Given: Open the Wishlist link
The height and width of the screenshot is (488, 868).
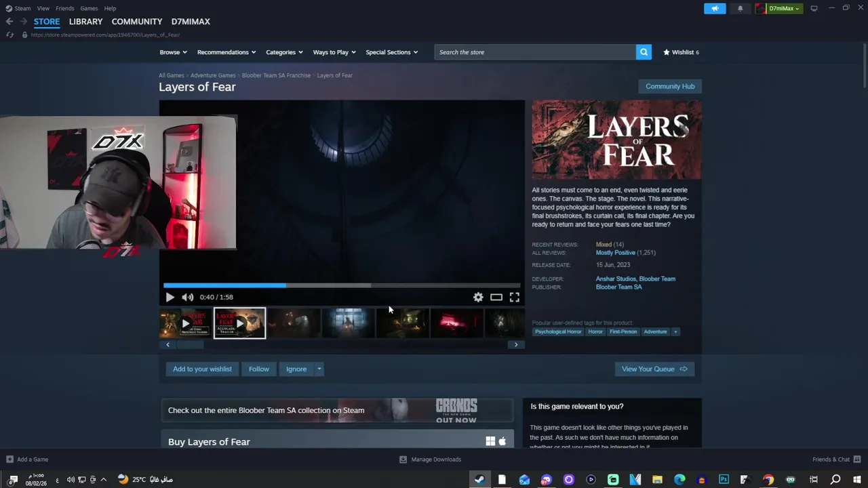Looking at the screenshot, I should click(681, 52).
